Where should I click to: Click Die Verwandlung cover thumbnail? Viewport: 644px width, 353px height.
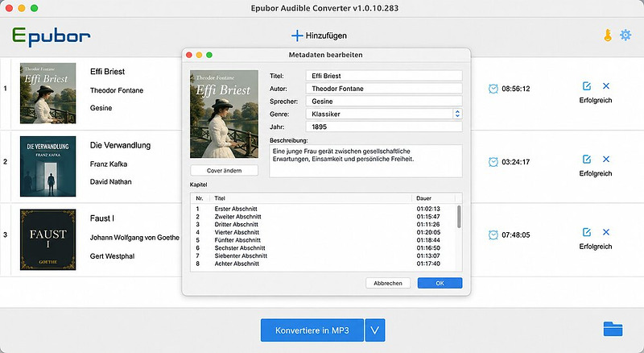(48, 166)
